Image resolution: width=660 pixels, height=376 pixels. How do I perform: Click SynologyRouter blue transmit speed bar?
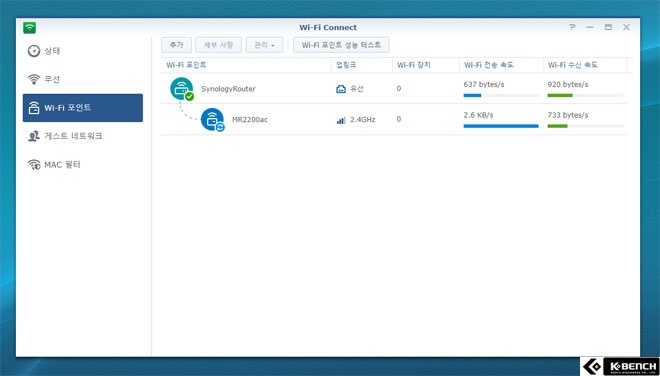(x=472, y=96)
